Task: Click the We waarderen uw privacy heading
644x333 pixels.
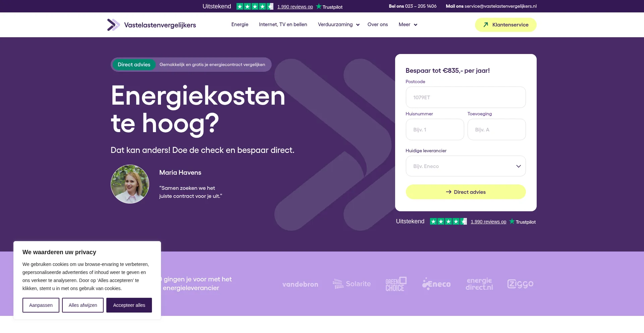Action: (x=59, y=252)
